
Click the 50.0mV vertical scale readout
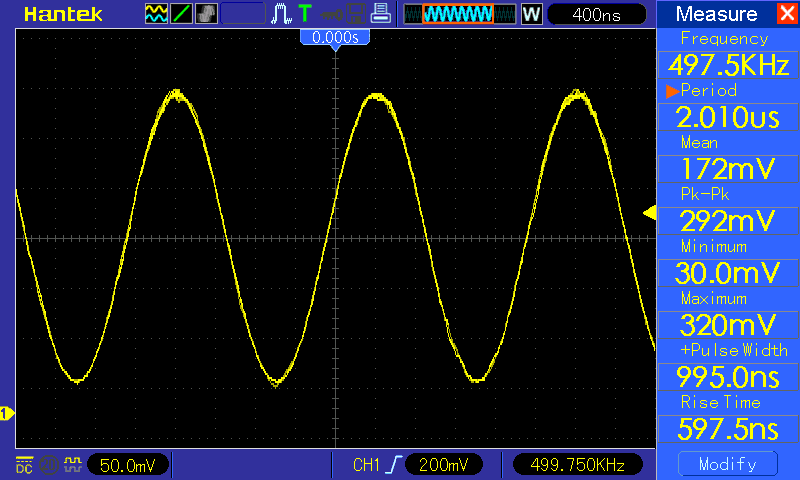pos(128,465)
